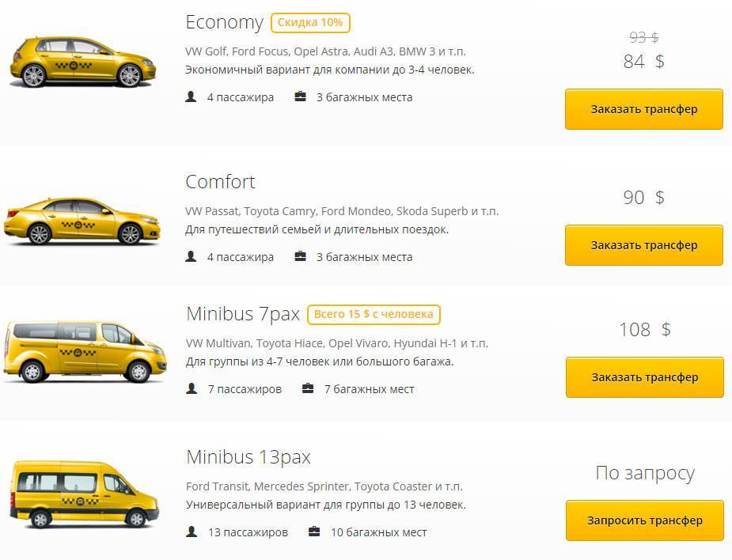The height and width of the screenshot is (560, 732).
Task: Click passenger icon in Minibus 7pax row
Action: (191, 388)
